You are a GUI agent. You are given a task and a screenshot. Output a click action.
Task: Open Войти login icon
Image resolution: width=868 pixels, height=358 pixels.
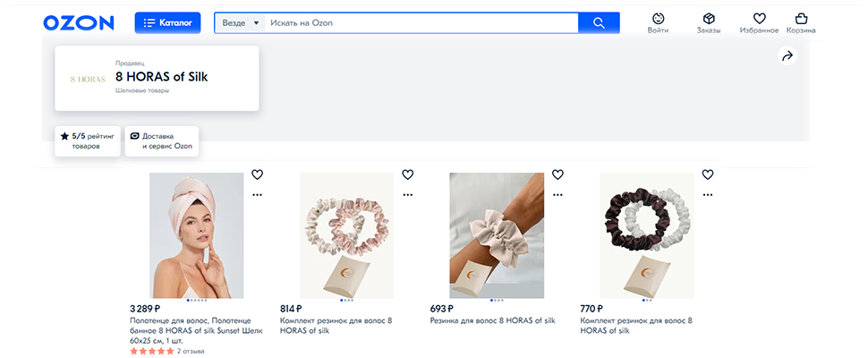(x=659, y=24)
